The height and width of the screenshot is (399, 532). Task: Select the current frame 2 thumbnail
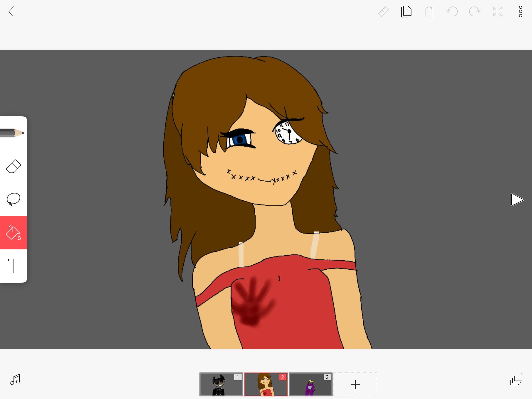(x=266, y=384)
